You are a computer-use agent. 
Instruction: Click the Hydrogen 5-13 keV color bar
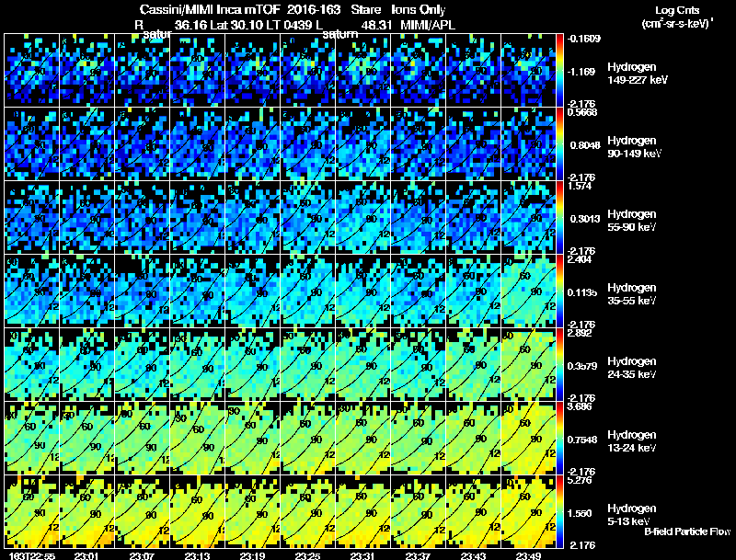pyautogui.click(x=559, y=511)
